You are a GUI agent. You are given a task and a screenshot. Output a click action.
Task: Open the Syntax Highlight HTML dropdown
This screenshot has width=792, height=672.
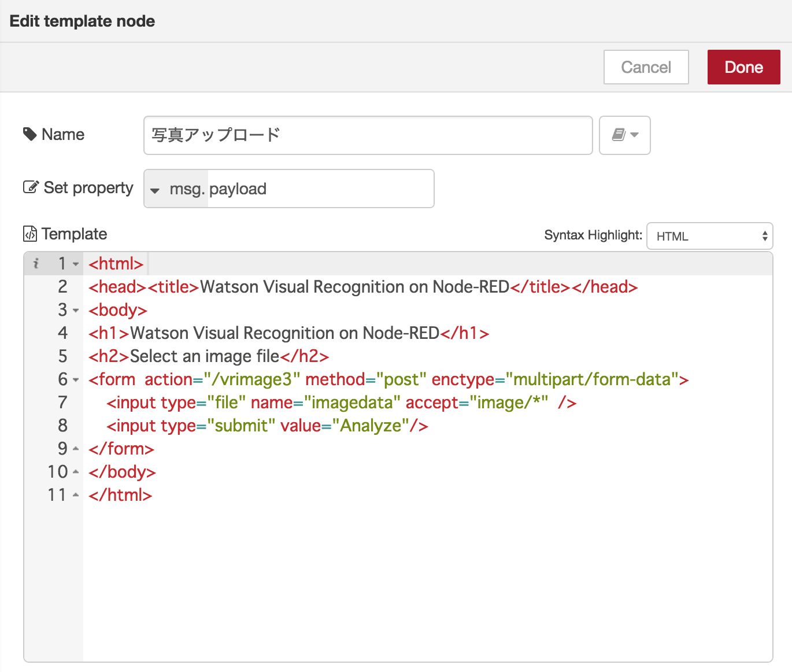click(709, 236)
